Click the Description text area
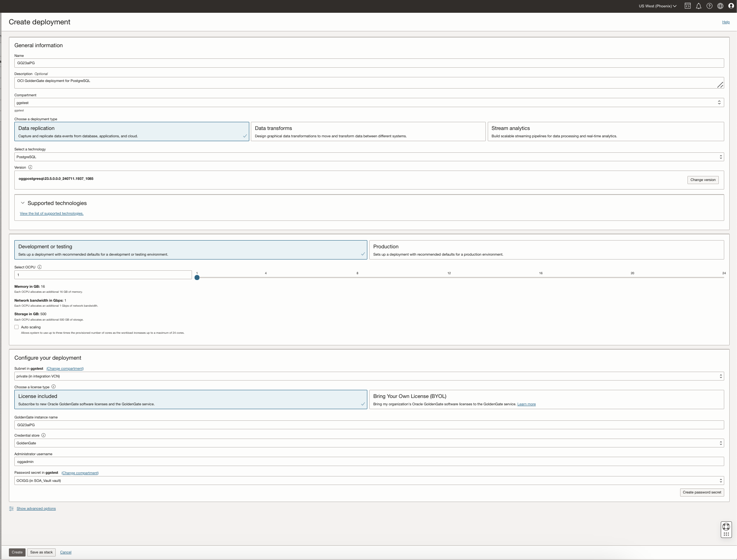 369,83
